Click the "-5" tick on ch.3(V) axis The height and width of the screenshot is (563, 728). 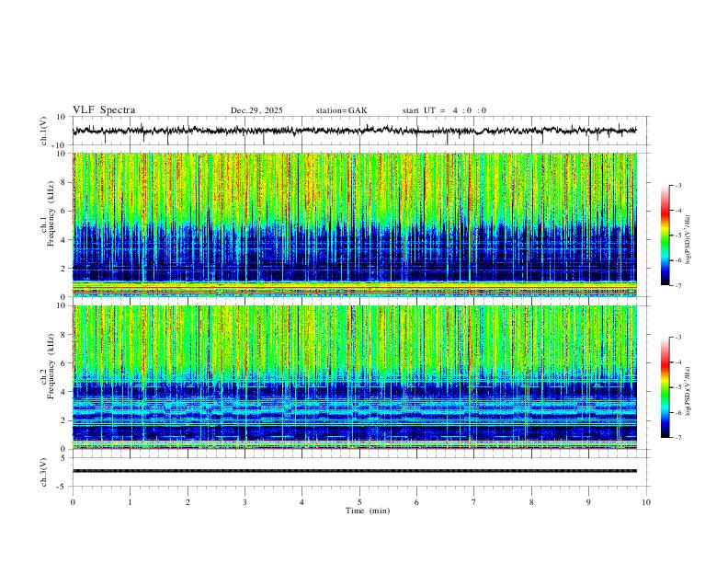coord(63,487)
